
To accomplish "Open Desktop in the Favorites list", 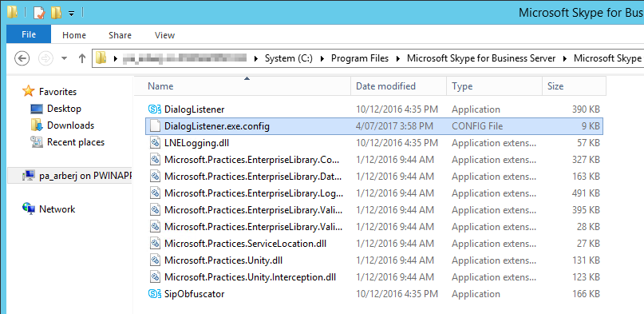I will (64, 109).
